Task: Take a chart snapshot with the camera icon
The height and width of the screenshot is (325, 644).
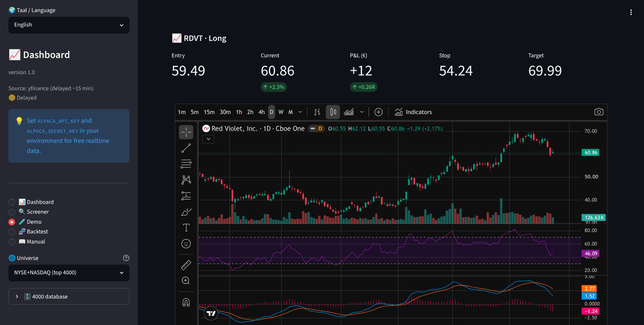Action: [x=599, y=112]
